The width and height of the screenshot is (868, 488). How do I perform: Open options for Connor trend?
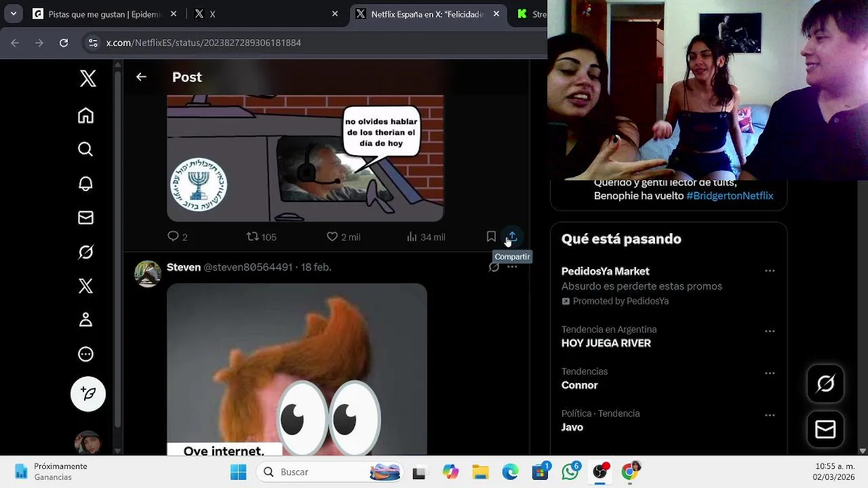tap(770, 373)
